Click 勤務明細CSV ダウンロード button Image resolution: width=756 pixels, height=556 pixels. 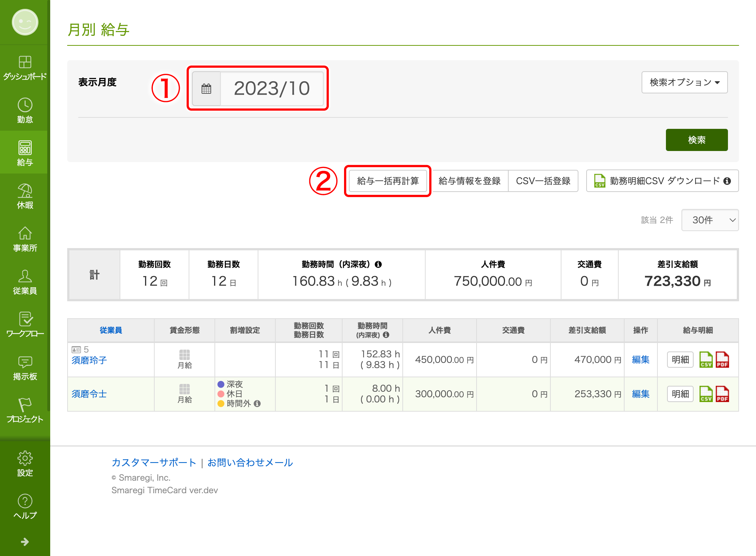click(662, 181)
